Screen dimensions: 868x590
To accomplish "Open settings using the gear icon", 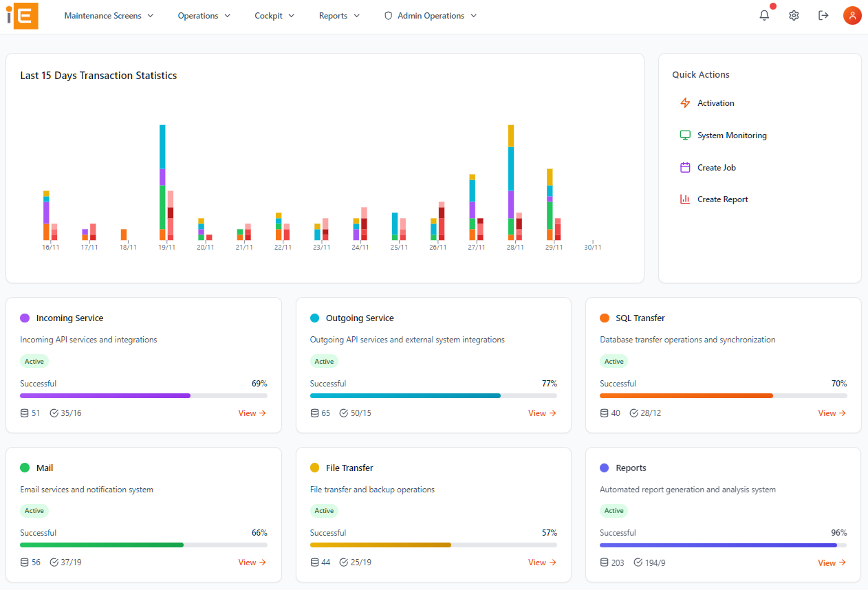I will coord(794,15).
